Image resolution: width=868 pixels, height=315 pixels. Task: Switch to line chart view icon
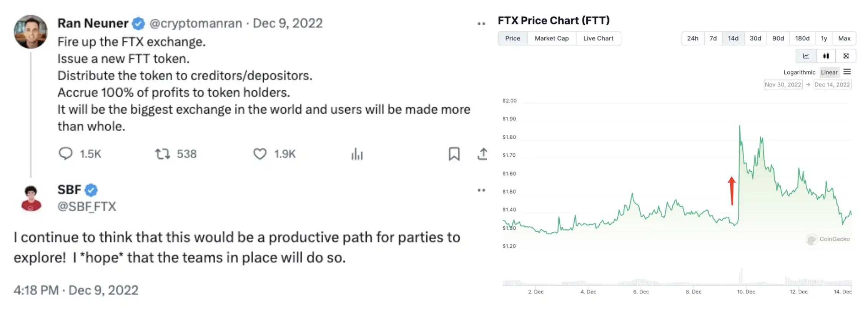pos(806,56)
